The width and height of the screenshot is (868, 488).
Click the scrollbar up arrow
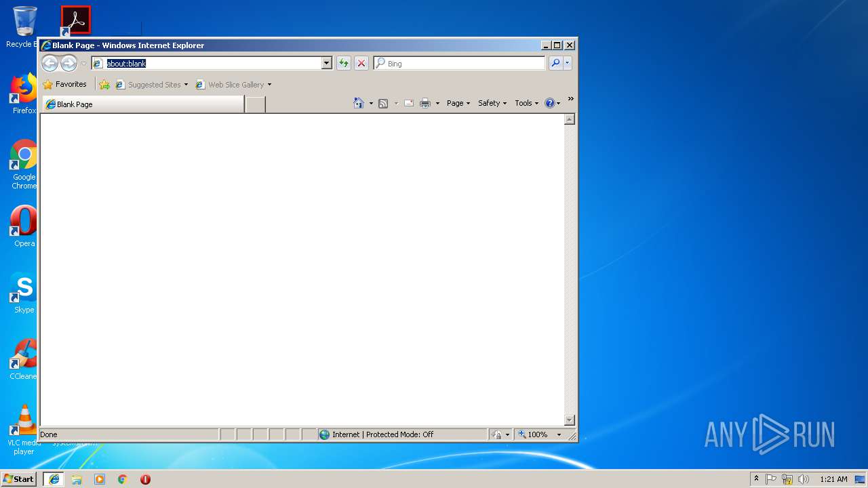tap(570, 119)
